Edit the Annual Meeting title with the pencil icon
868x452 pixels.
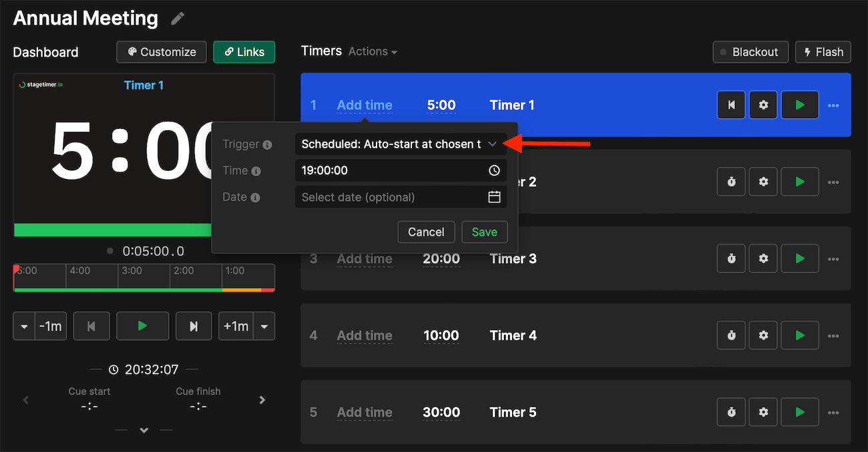point(176,18)
